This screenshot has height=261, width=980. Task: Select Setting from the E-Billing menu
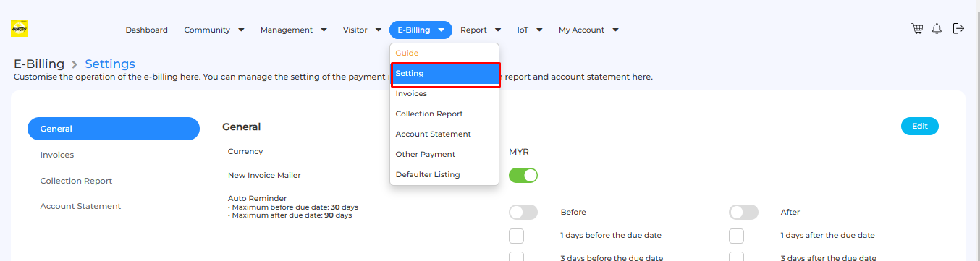446,74
